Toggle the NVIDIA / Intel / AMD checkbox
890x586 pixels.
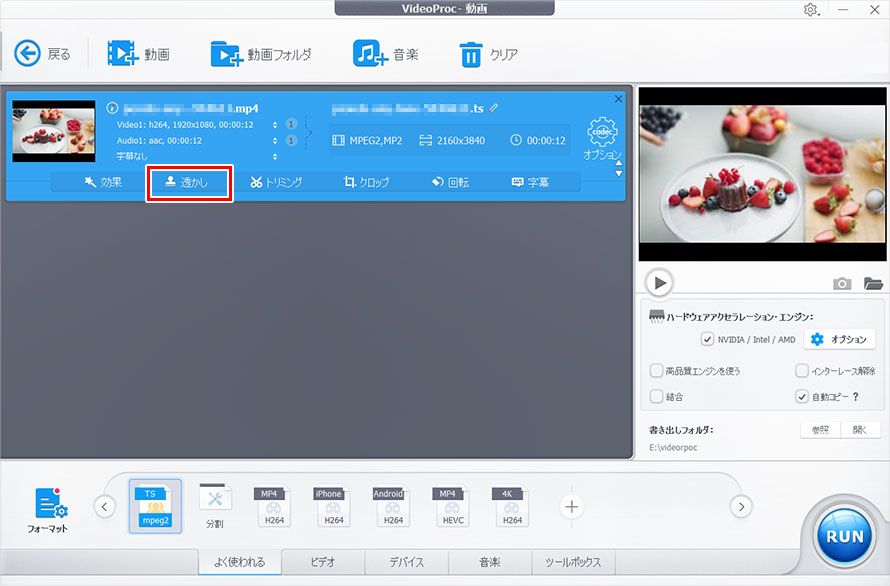tap(707, 340)
